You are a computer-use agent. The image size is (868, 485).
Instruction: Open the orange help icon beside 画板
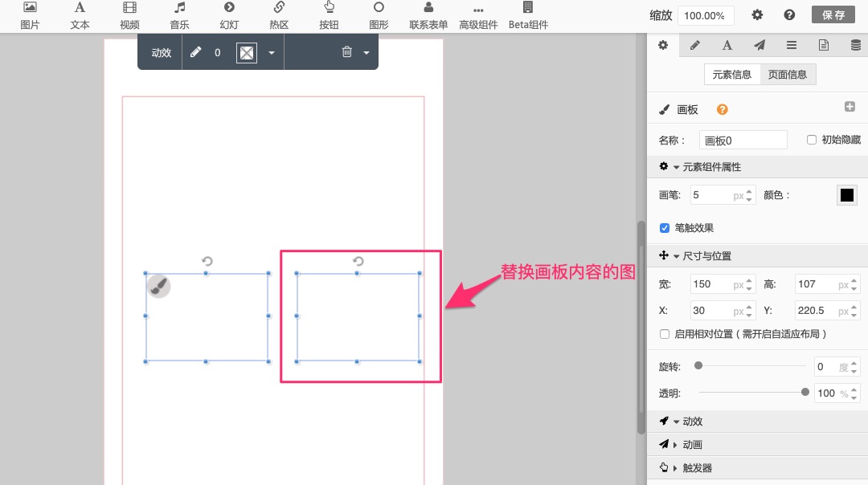722,110
